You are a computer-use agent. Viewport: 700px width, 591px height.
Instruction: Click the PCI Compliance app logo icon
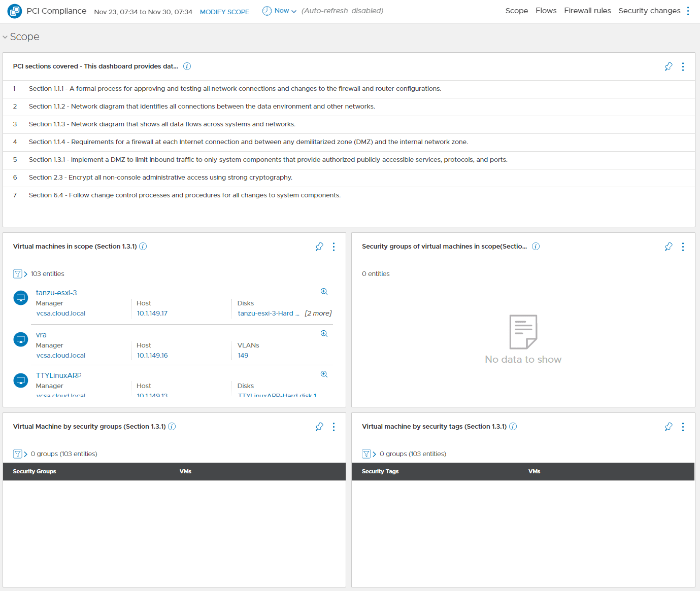click(15, 11)
